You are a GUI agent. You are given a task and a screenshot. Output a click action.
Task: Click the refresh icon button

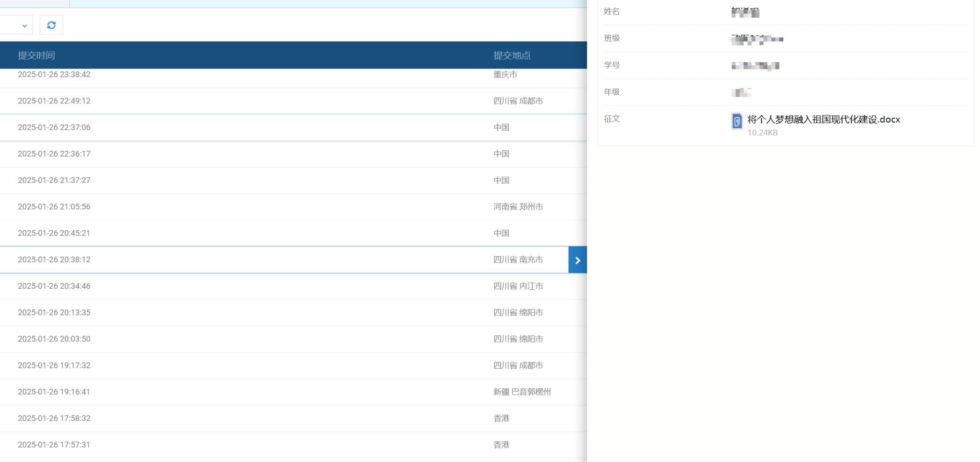click(51, 25)
